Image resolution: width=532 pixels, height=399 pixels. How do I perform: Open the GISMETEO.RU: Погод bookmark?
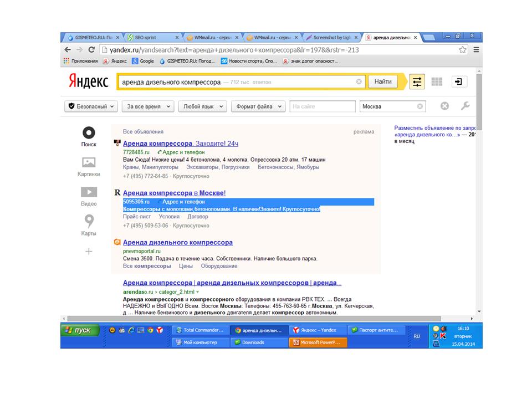[187, 61]
